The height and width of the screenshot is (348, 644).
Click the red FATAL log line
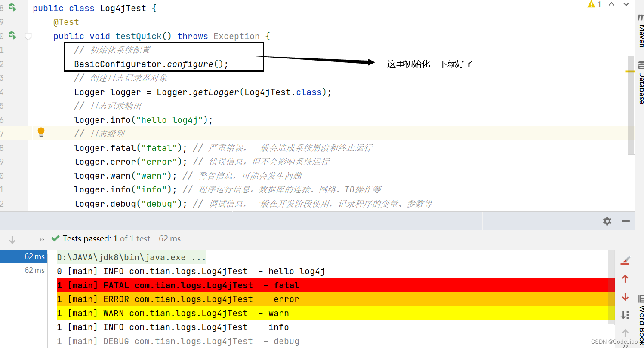point(336,285)
